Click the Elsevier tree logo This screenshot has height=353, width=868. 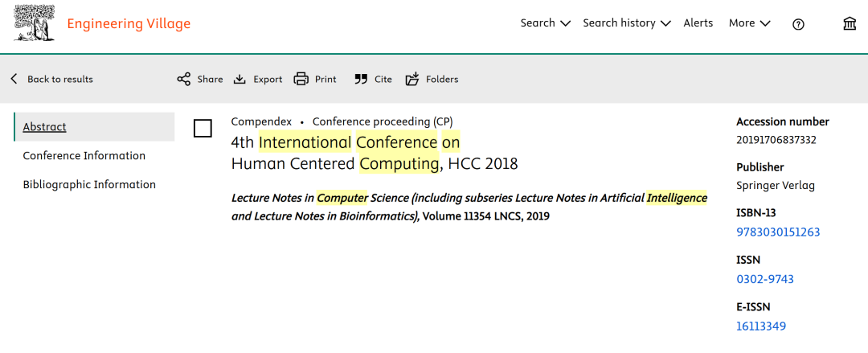click(35, 23)
